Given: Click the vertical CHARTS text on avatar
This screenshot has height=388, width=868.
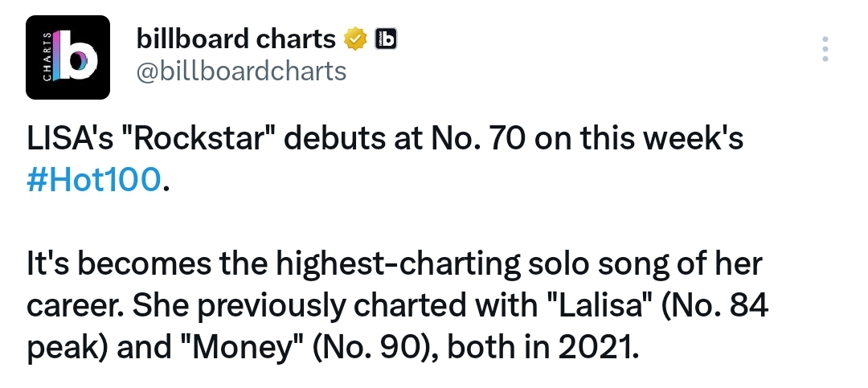Looking at the screenshot, I should [47, 58].
